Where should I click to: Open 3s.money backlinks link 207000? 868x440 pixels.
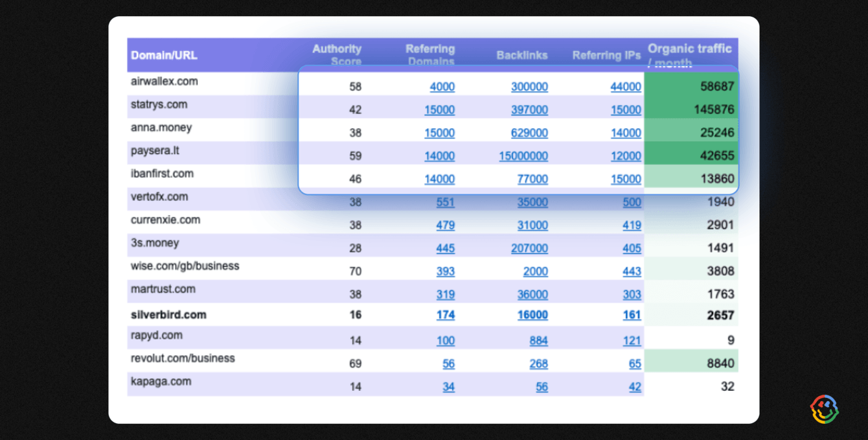pyautogui.click(x=529, y=248)
